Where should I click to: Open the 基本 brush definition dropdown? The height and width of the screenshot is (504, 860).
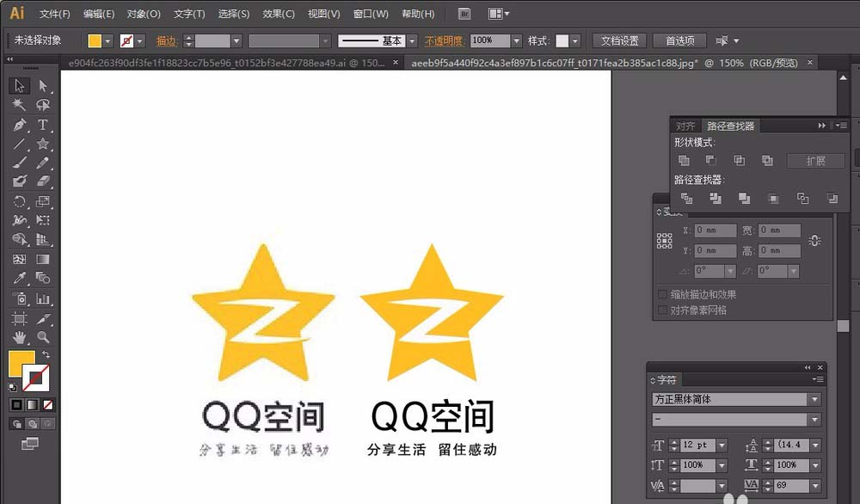click(412, 41)
